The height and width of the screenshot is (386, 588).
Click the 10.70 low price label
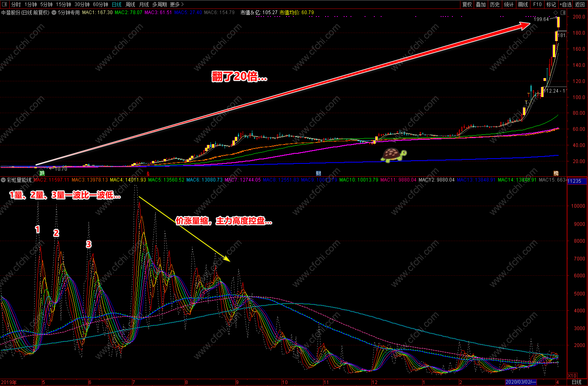(x=61, y=169)
